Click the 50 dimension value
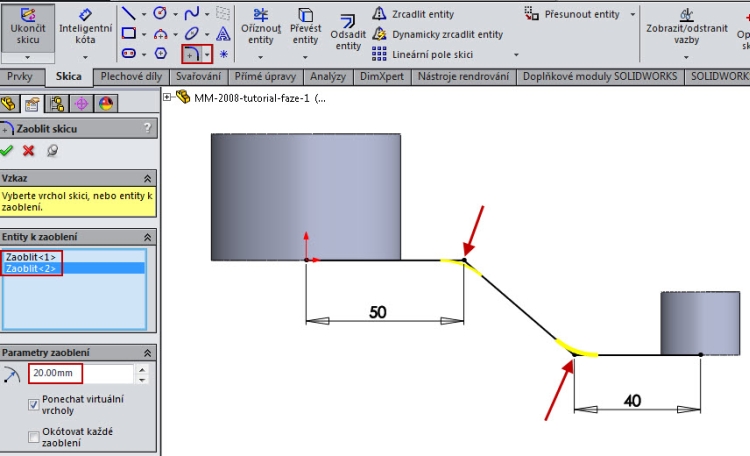The width and height of the screenshot is (750, 456). click(377, 312)
